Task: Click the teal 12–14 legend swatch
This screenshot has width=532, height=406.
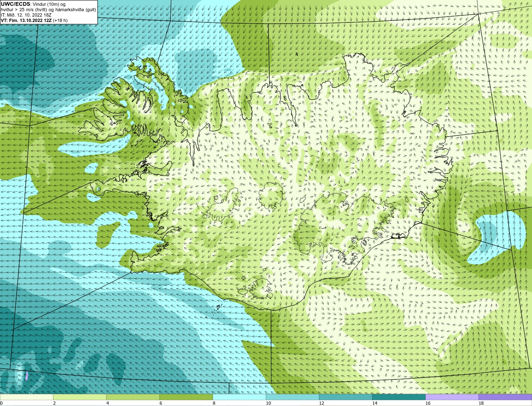Action: click(346, 397)
